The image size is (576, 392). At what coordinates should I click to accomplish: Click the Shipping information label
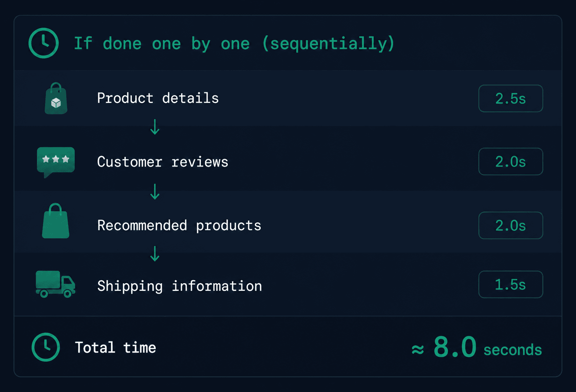(x=180, y=286)
